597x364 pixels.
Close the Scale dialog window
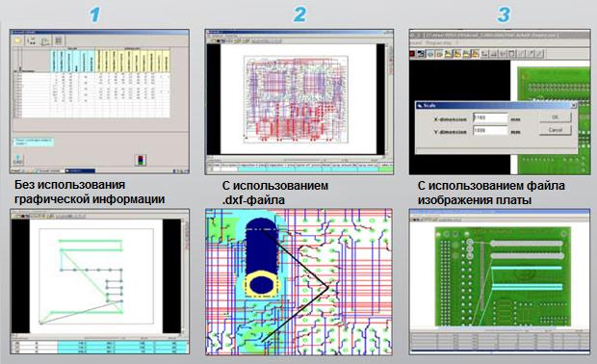pos(573,105)
